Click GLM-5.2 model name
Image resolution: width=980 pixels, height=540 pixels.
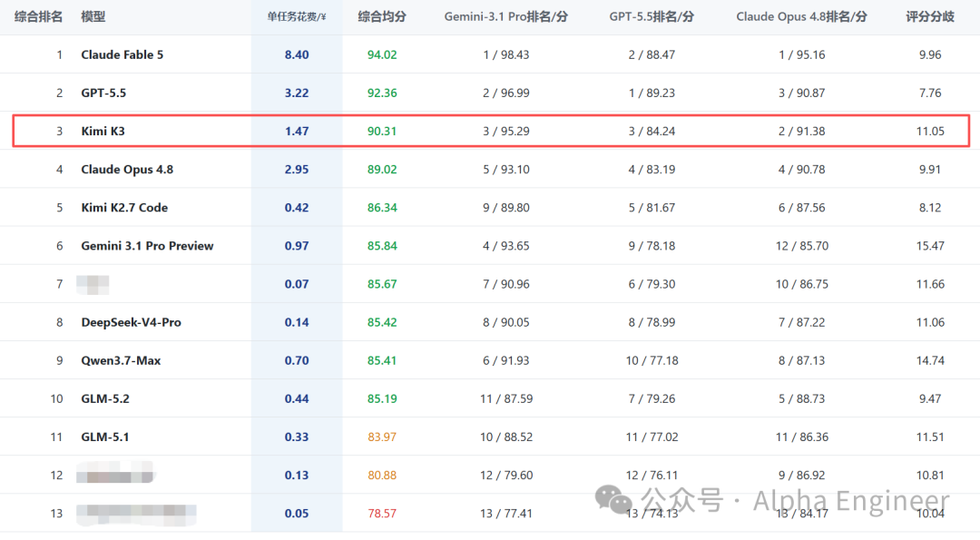coord(105,398)
